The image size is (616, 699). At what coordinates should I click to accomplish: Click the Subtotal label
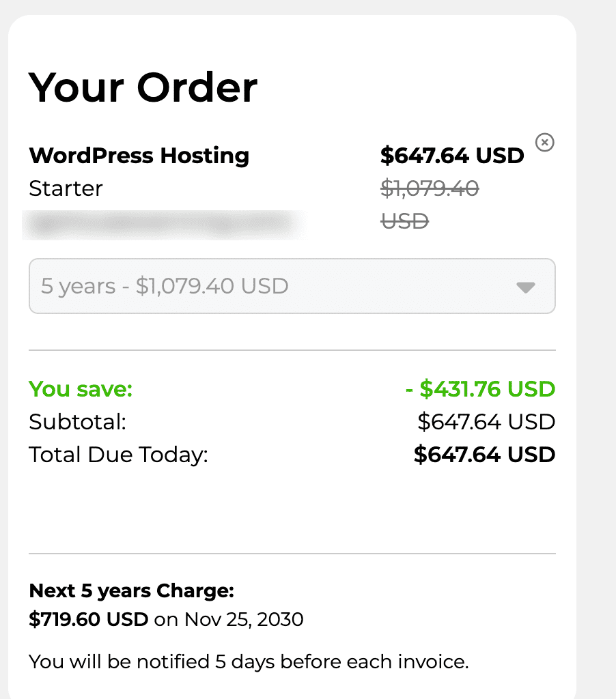tap(78, 422)
